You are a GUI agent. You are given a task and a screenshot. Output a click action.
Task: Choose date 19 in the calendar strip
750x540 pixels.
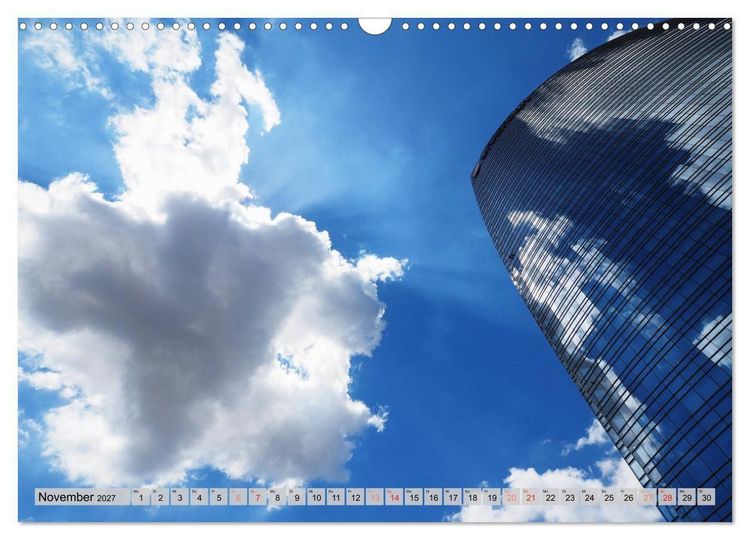click(x=492, y=497)
